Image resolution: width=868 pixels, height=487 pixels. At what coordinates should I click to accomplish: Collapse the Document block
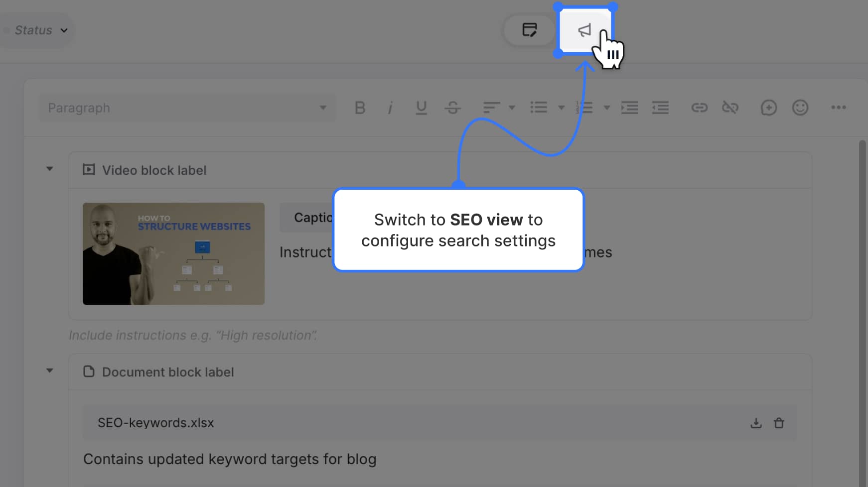click(50, 370)
